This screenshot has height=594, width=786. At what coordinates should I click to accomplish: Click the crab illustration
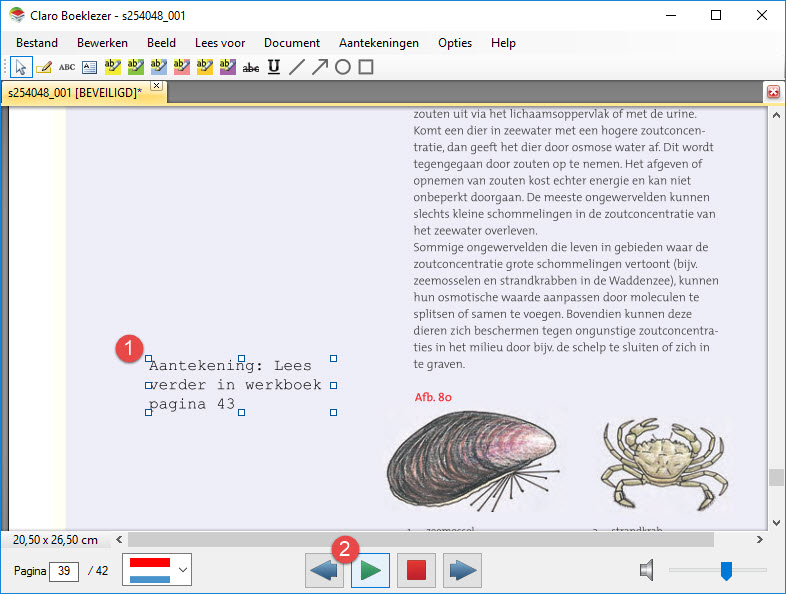pos(664,464)
